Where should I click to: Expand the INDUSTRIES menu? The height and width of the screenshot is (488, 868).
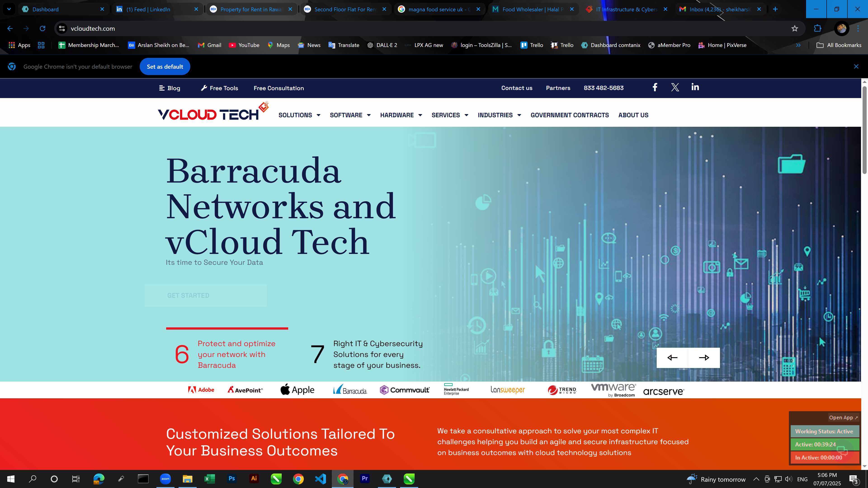point(499,115)
